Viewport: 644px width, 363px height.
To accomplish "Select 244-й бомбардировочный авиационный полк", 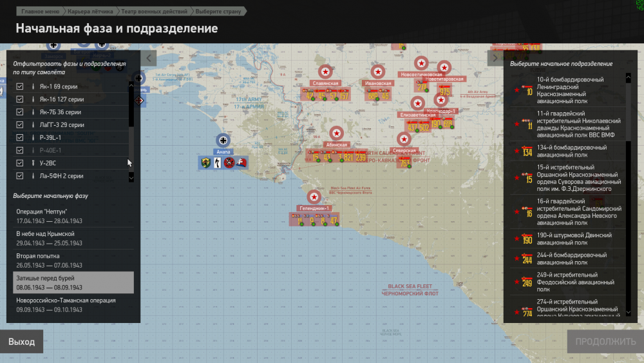I will pos(567,259).
